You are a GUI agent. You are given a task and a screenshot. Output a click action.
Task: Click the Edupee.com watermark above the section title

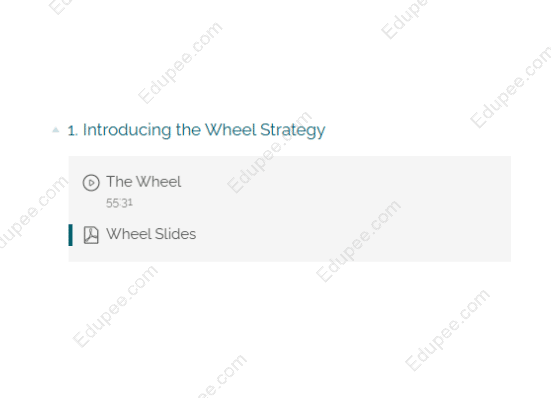[180, 63]
